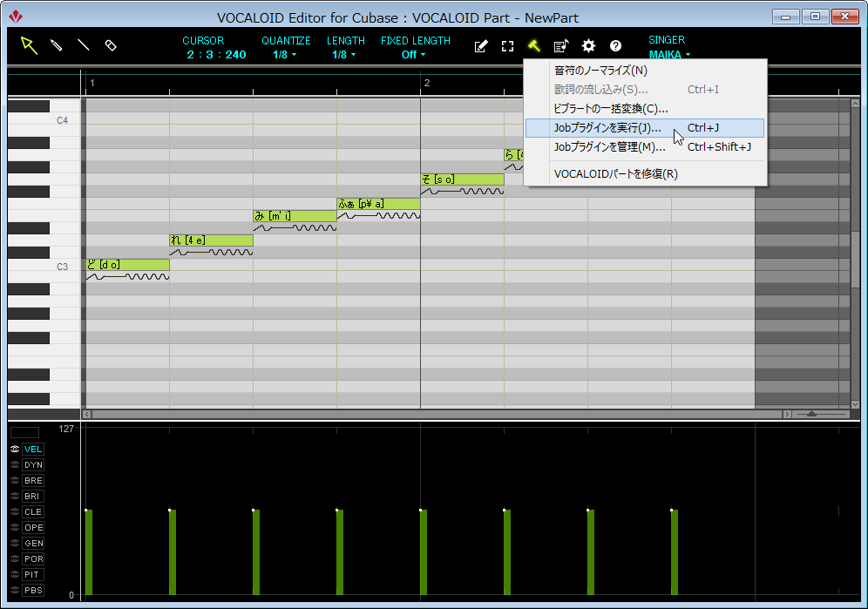Viewport: 868px width, 609px height.
Task: Select the OPE parameter button
Action: pyautogui.click(x=33, y=528)
